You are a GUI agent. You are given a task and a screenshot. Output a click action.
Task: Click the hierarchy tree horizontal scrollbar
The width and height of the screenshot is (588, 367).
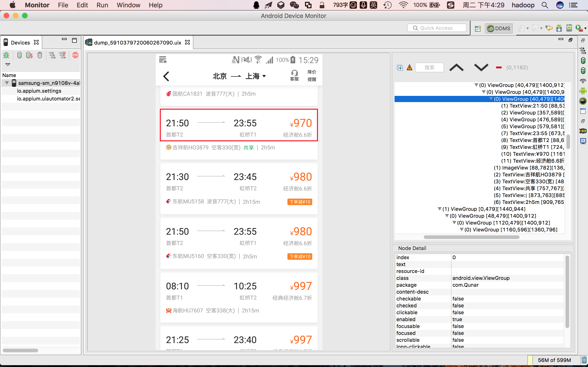pyautogui.click(x=471, y=237)
